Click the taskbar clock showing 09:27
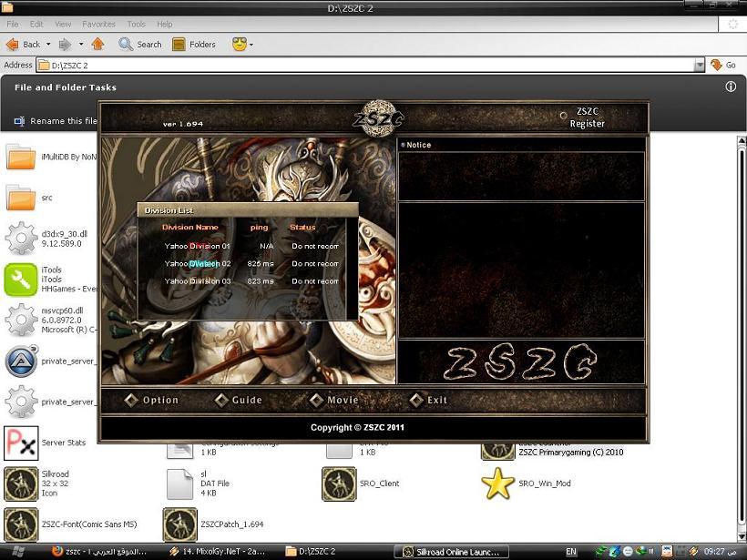 coord(720,552)
